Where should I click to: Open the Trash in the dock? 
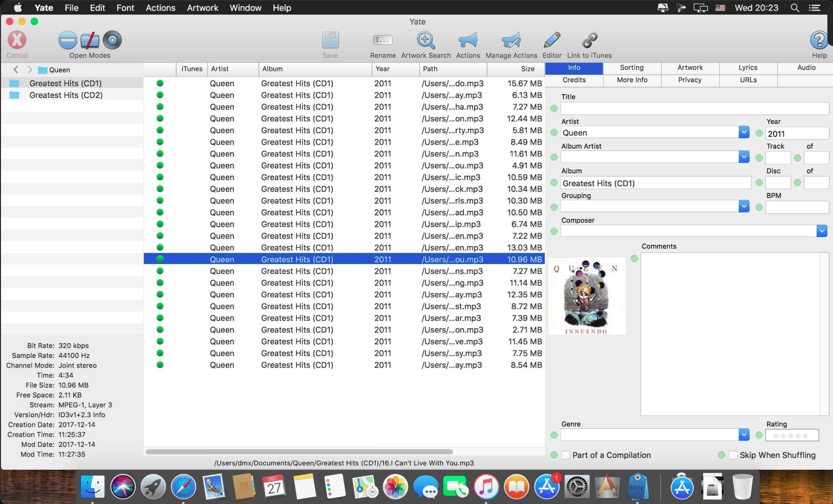click(742, 487)
